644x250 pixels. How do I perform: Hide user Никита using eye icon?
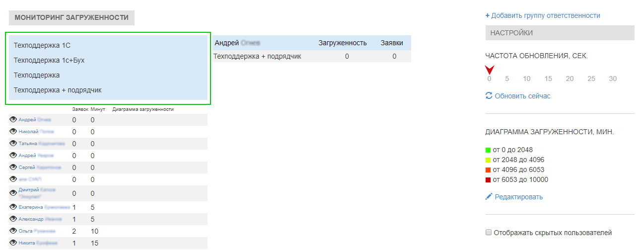(13, 243)
